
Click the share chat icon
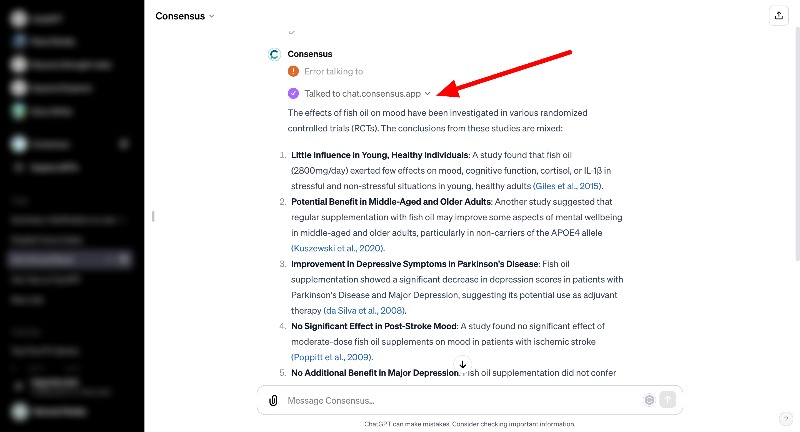pos(778,16)
